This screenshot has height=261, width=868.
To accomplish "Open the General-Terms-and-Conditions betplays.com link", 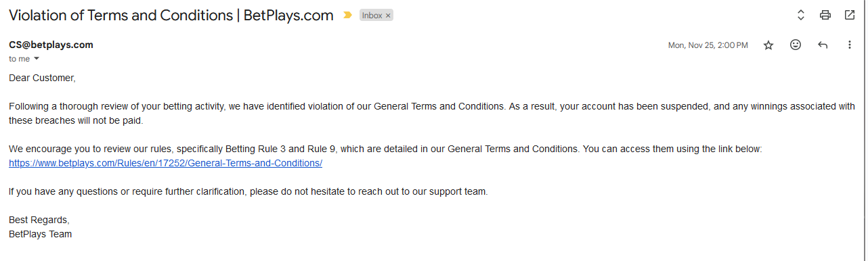I will [x=165, y=163].
